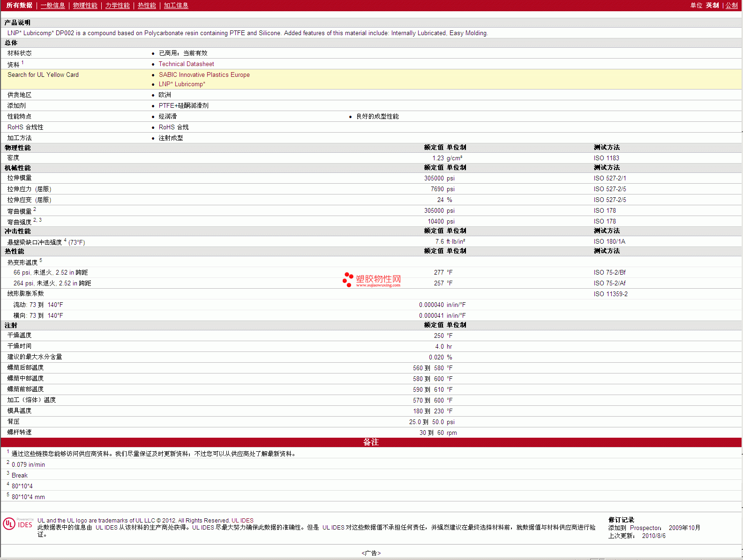The height and width of the screenshot is (560, 743).
Task: Switch to the 一般信息 tab
Action: 53,5
